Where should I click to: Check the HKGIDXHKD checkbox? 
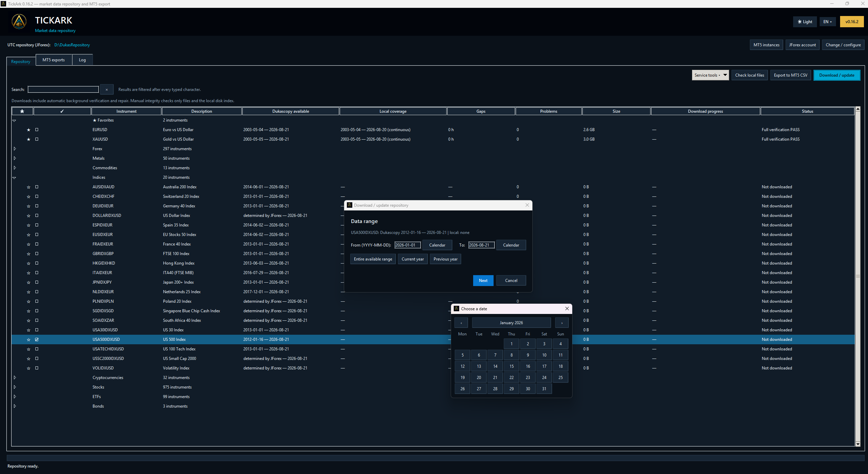pos(37,263)
